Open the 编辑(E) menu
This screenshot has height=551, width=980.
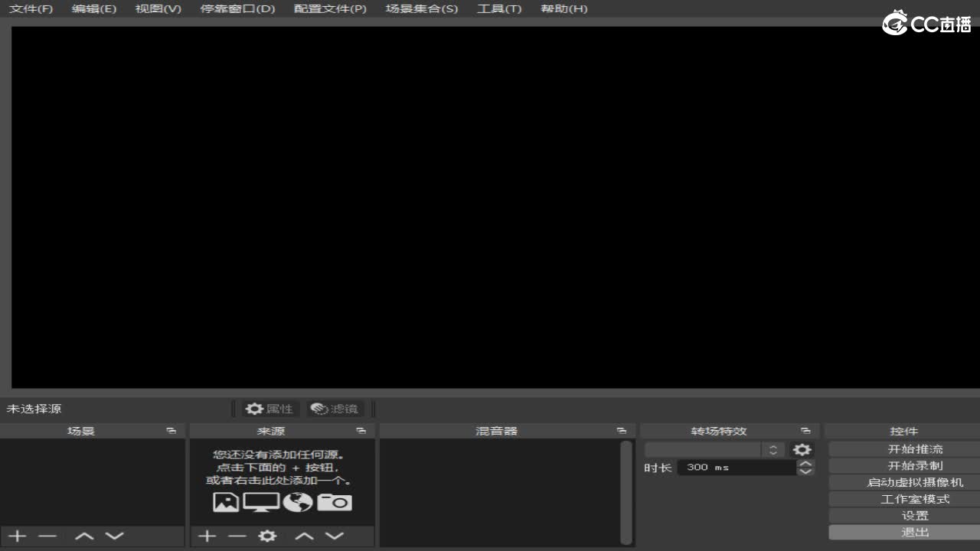pos(94,8)
